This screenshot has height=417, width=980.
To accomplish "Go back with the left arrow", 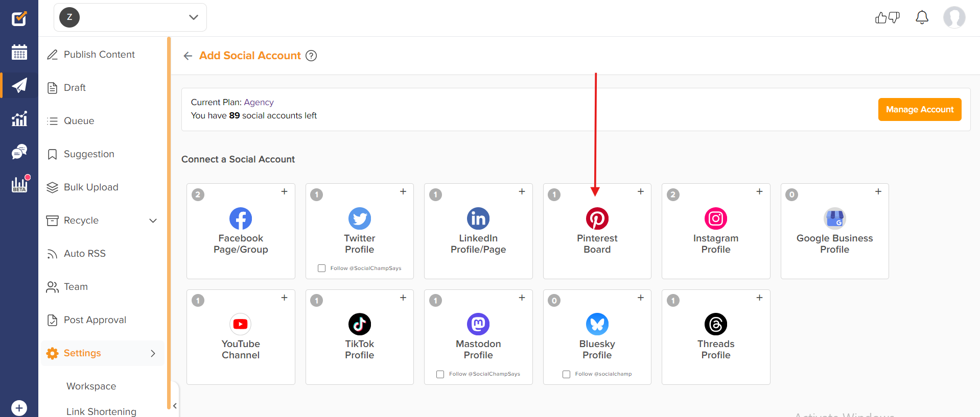I will (188, 56).
